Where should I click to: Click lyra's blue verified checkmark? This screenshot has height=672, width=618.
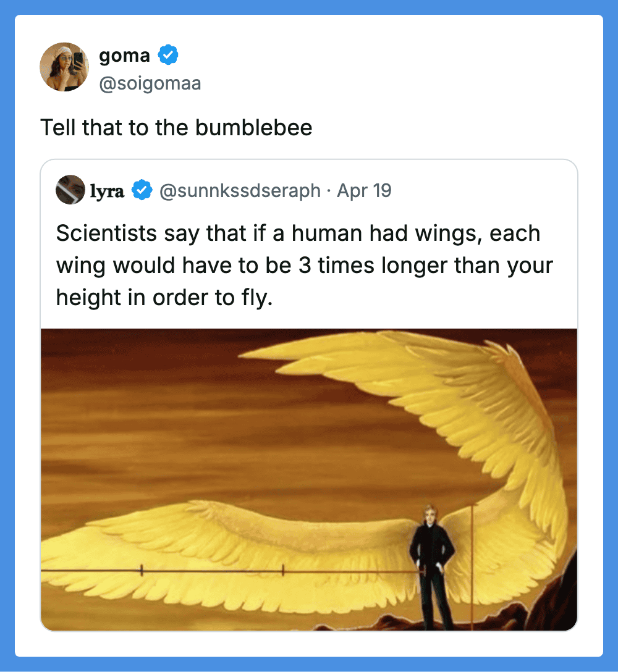point(143,191)
